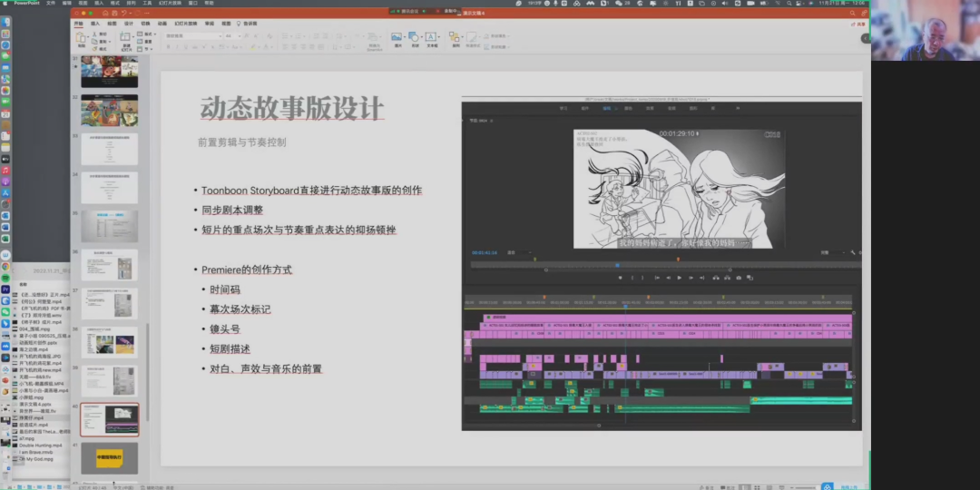Toggle underline formatting in the ribbon

185,47
